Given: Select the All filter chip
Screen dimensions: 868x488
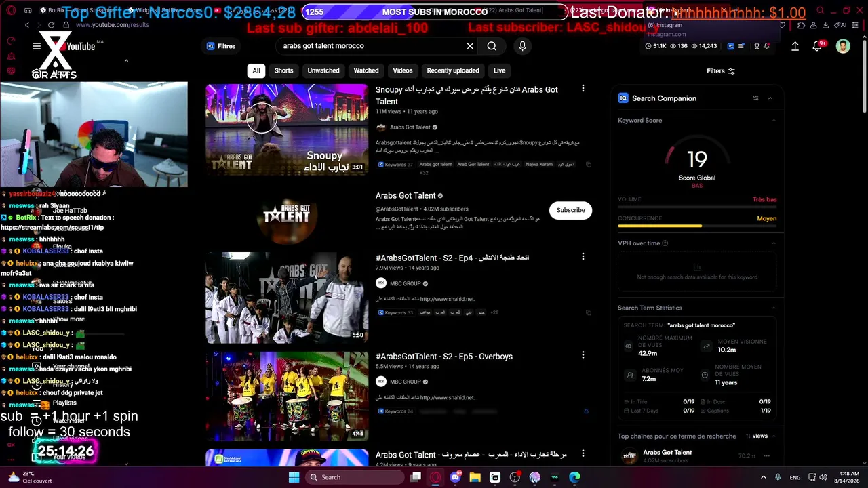Looking at the screenshot, I should point(256,70).
